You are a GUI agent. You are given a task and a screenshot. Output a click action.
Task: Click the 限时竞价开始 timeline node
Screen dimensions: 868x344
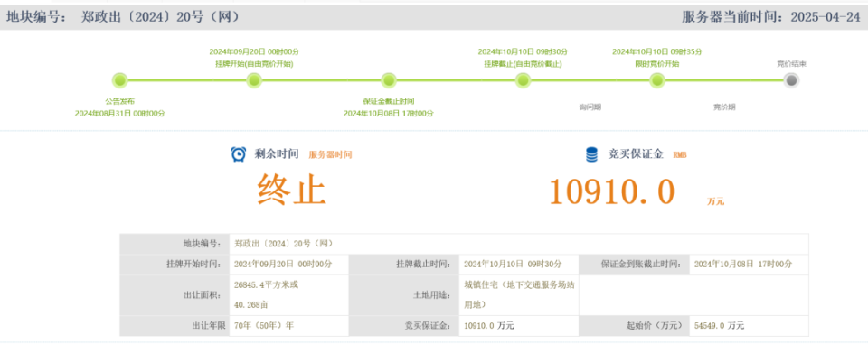pos(657,80)
